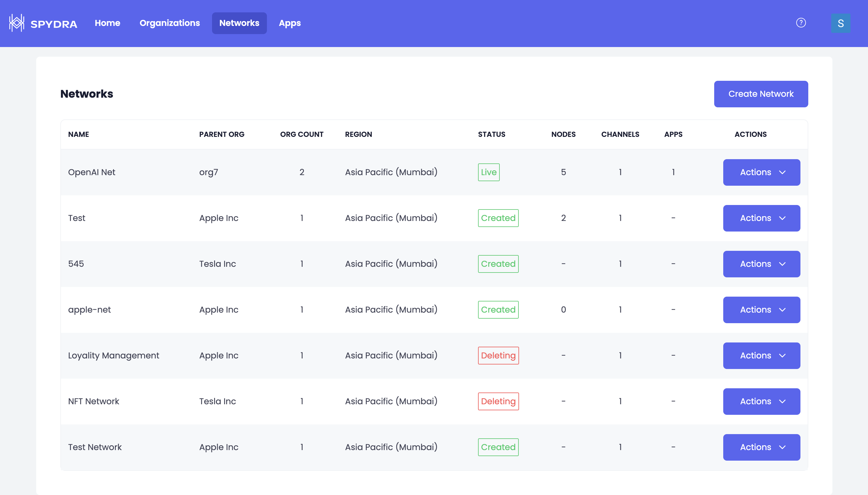Select the Networks tab
Viewport: 868px width, 495px height.
pos(239,23)
